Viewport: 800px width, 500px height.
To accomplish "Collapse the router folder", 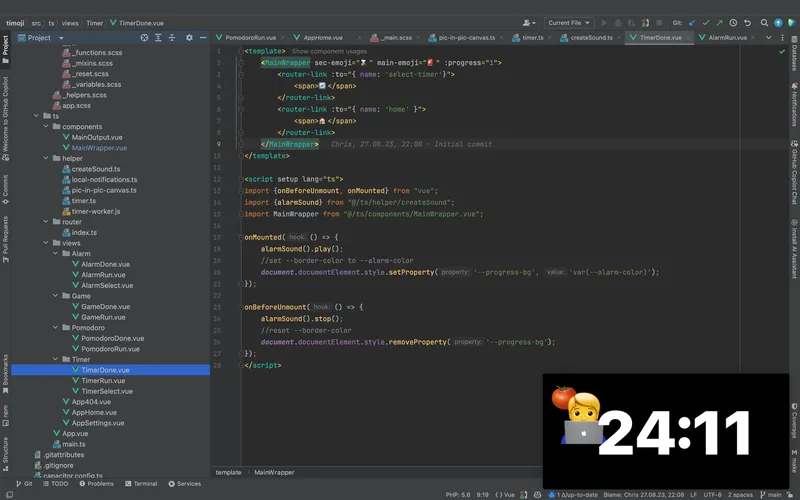I will [x=46, y=221].
